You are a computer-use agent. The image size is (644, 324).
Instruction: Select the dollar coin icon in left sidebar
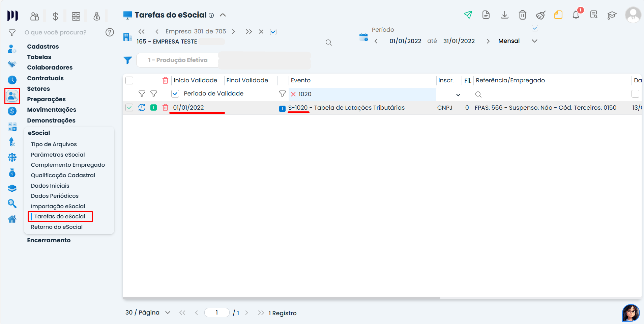coord(12,111)
